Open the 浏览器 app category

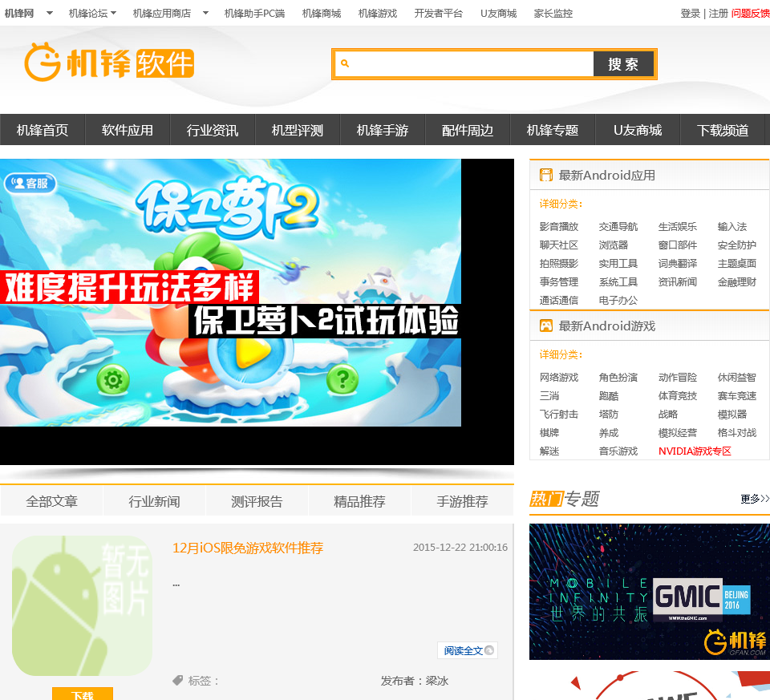(614, 245)
